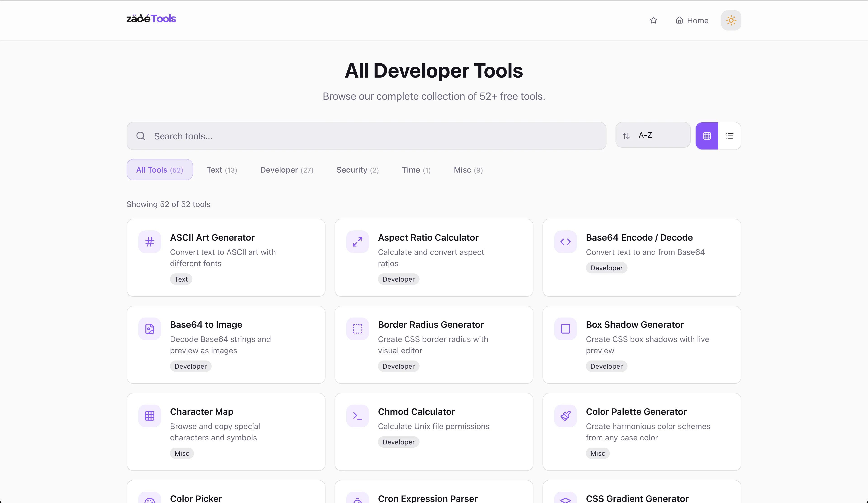Click the Text tag on ASCII Art Generator
The width and height of the screenshot is (868, 503).
point(181,279)
